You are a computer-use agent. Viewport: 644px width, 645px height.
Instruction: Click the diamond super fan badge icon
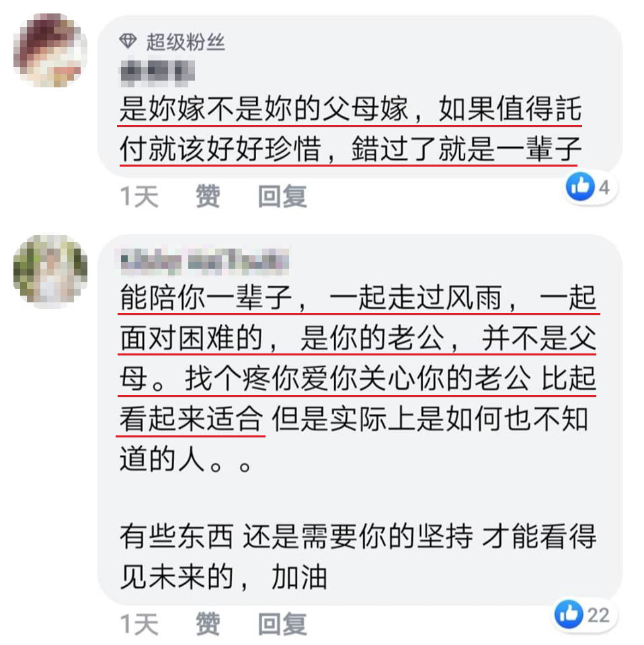click(x=128, y=40)
